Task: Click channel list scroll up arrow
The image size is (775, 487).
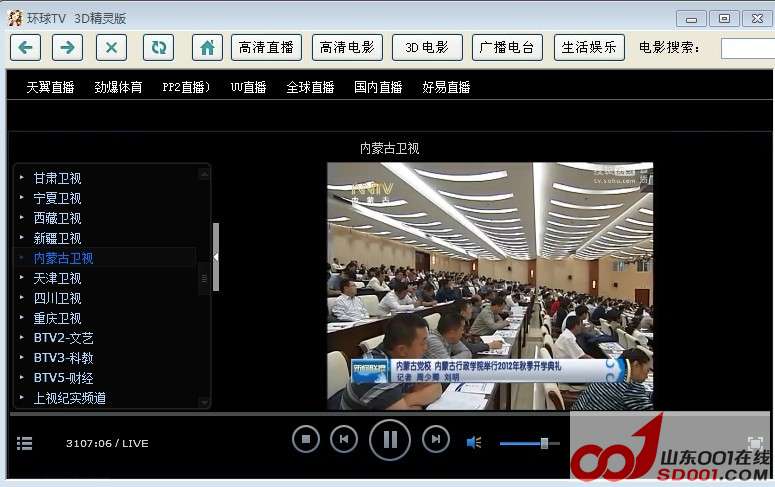Action: 204,174
